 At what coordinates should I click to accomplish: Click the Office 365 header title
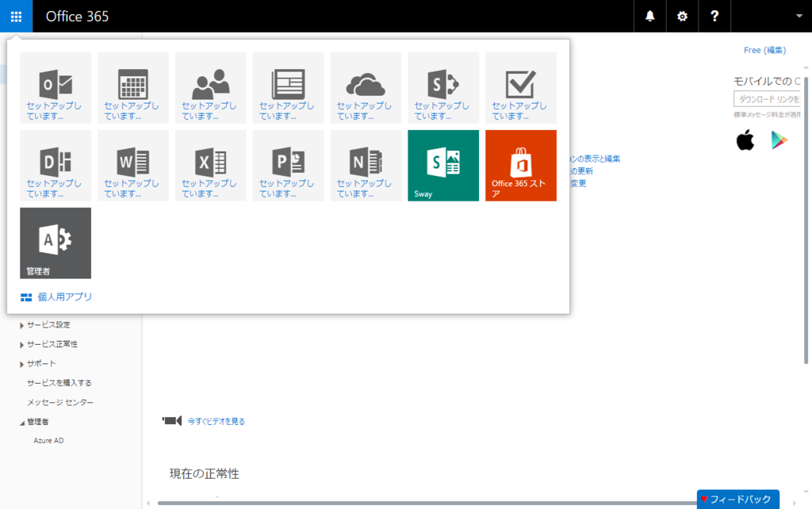pyautogui.click(x=77, y=16)
